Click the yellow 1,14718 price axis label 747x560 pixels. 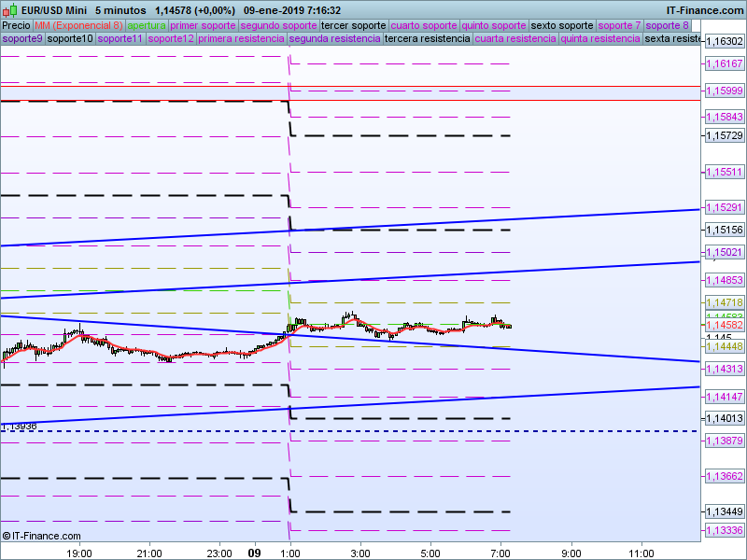click(725, 302)
